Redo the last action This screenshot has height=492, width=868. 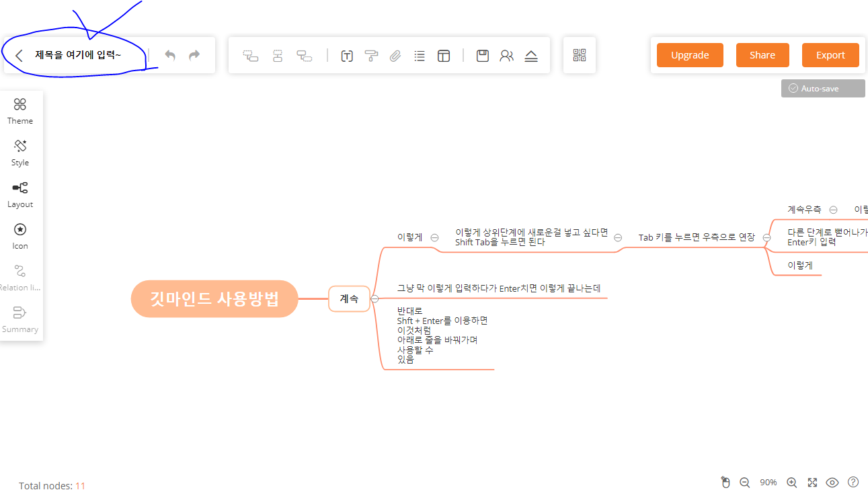[x=194, y=56]
